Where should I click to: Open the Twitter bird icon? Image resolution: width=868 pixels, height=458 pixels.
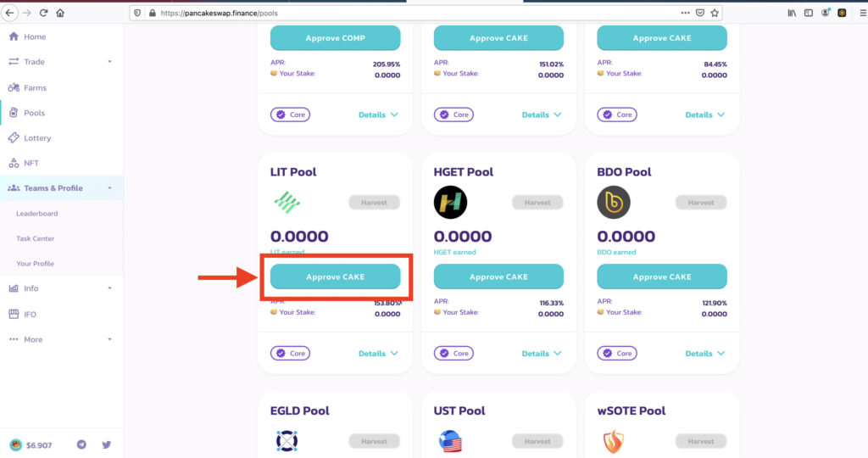click(x=106, y=444)
